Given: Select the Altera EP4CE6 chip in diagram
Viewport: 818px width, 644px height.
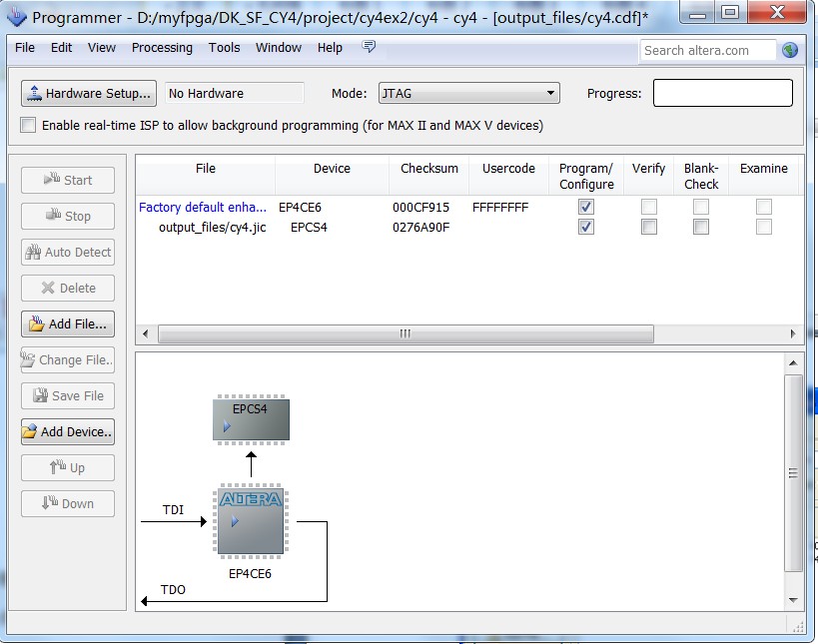Looking at the screenshot, I should pyautogui.click(x=250, y=520).
